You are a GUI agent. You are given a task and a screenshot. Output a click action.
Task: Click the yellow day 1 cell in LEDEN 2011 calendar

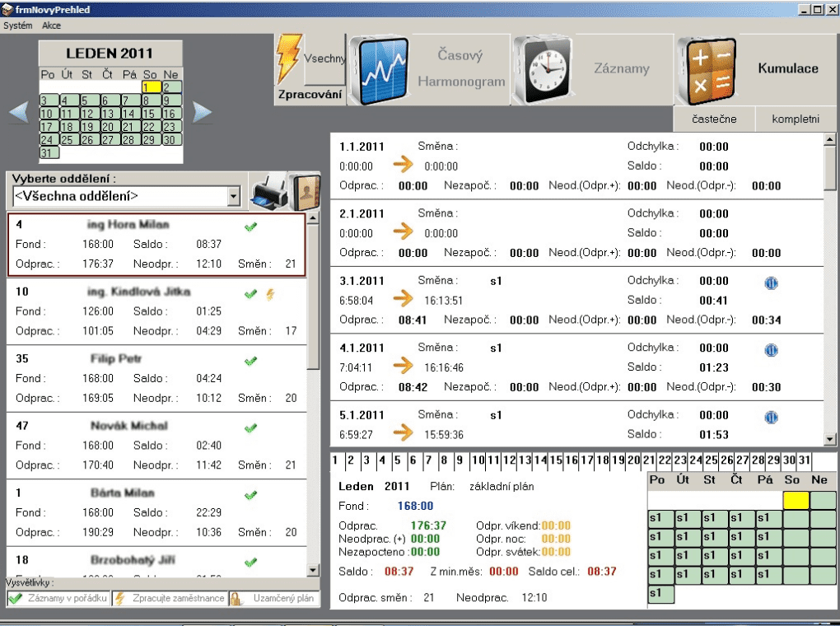pyautogui.click(x=152, y=86)
